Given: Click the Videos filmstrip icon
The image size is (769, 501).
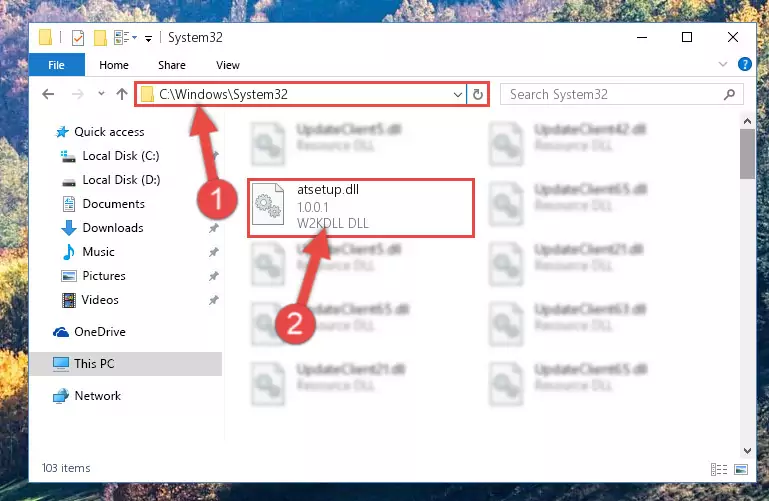Looking at the screenshot, I should pos(69,300).
